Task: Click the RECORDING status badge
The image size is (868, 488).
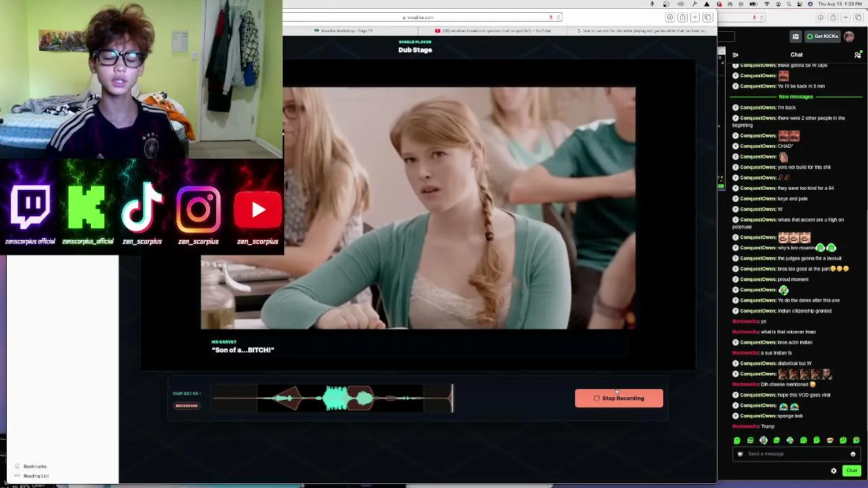Action: (186, 406)
